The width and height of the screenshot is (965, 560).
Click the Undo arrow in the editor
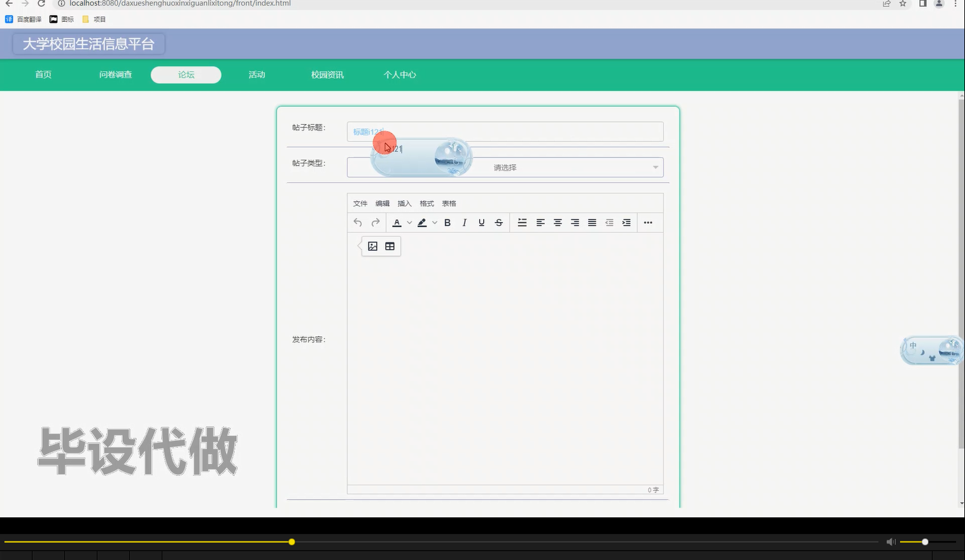(x=357, y=222)
